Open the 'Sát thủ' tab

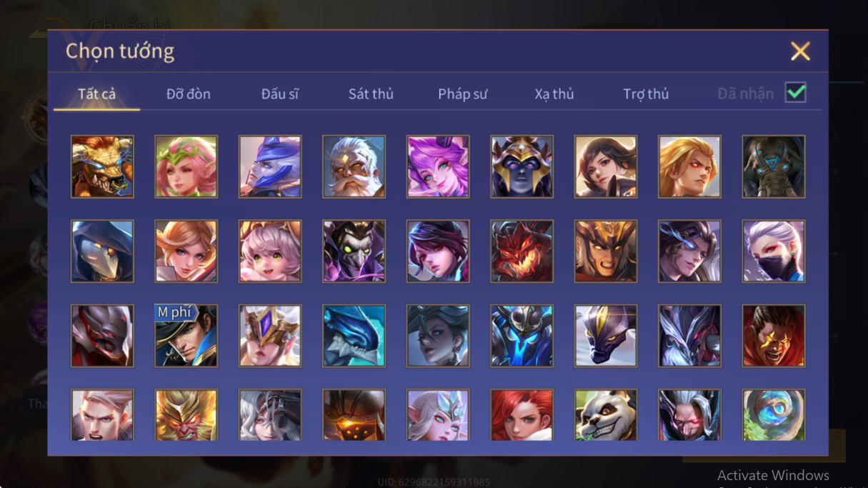point(371,94)
